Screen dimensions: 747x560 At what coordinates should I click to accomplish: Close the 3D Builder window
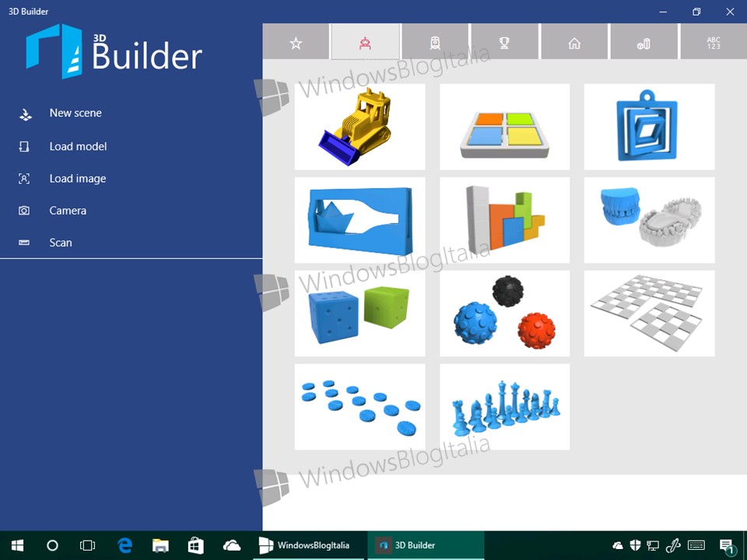[x=730, y=12]
